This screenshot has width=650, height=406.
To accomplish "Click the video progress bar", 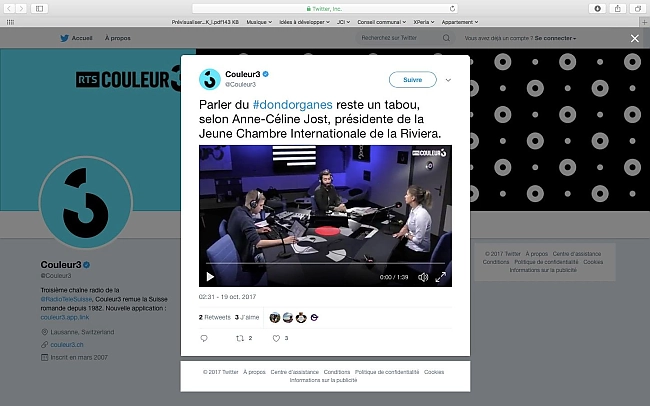I will point(325,263).
